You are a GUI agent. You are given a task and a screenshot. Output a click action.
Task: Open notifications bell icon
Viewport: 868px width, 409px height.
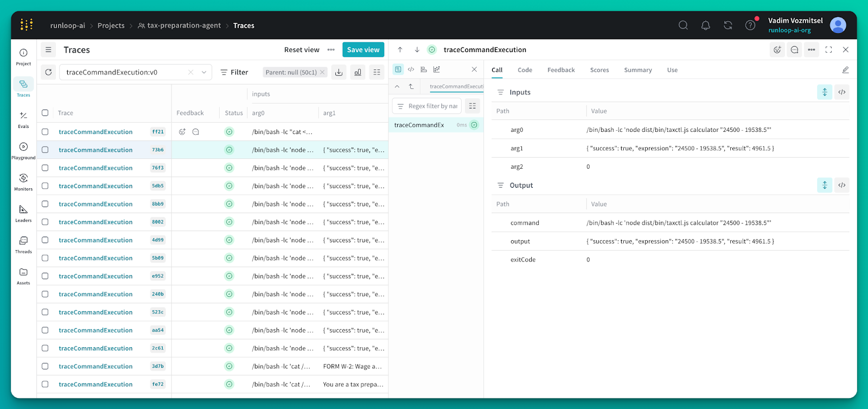click(x=706, y=25)
